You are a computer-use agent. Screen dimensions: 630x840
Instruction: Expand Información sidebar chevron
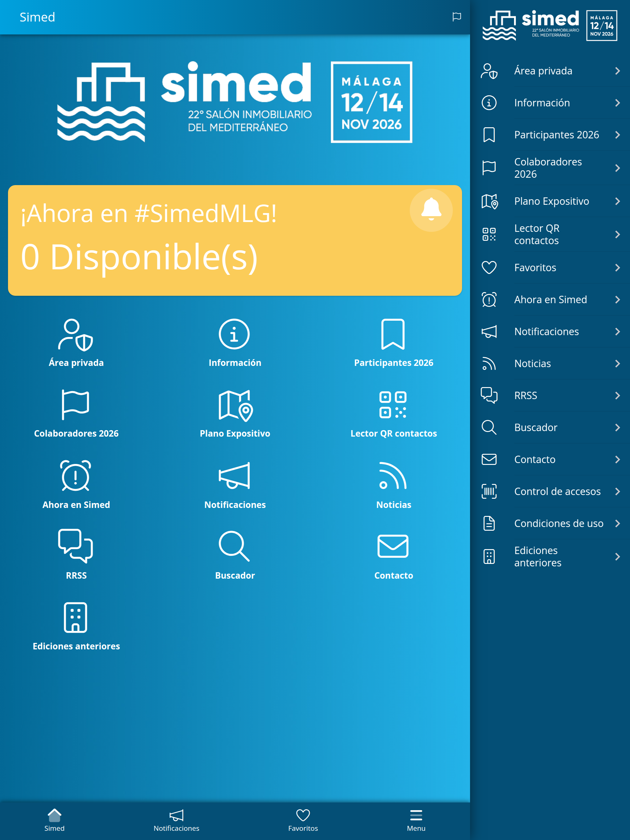coord(617,103)
